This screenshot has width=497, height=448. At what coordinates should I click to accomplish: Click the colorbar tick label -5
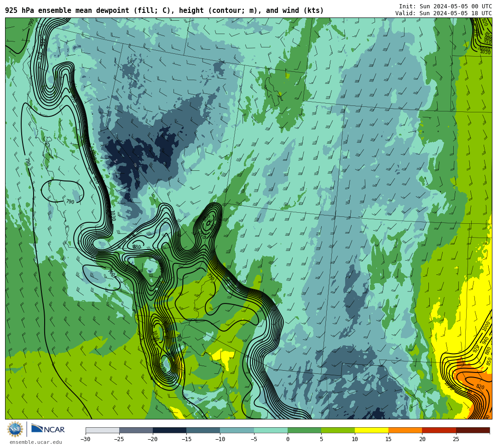pyautogui.click(x=254, y=439)
